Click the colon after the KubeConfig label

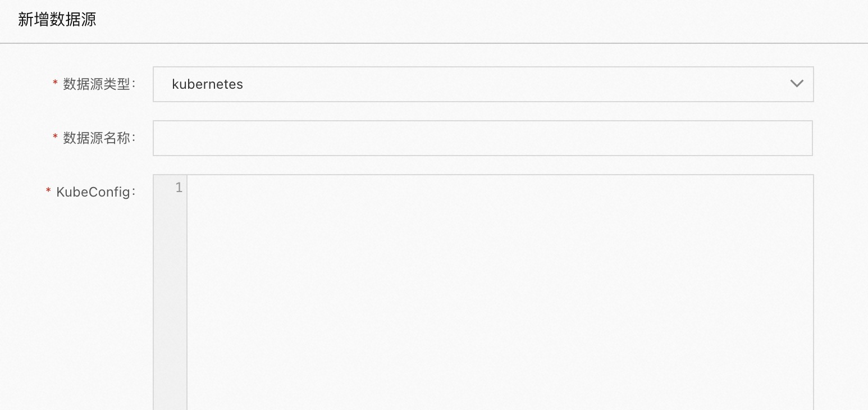pos(134,193)
